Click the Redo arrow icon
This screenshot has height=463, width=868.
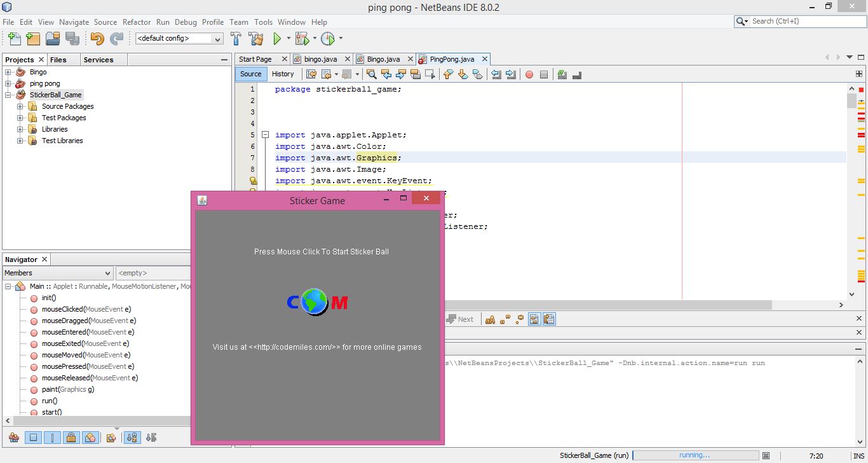point(116,39)
